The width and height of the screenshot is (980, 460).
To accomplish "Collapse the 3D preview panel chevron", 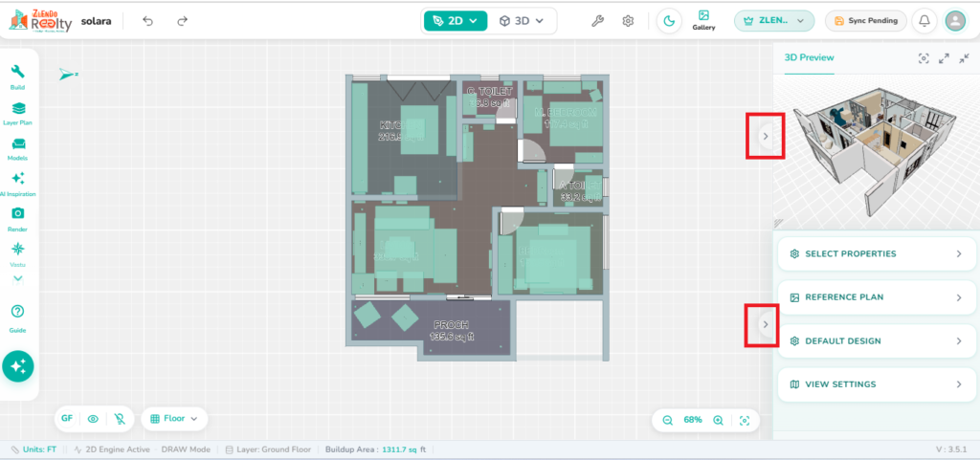I will 766,136.
